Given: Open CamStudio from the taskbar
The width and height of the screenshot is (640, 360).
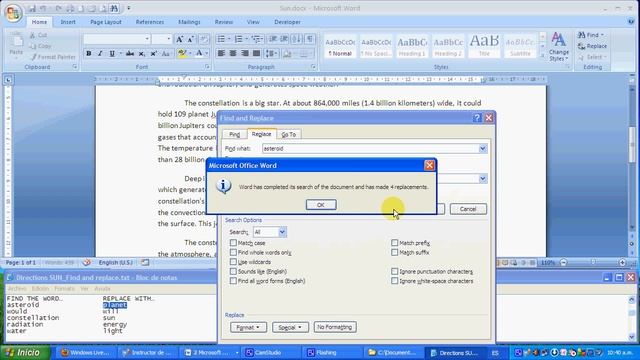Looking at the screenshot, I should click(x=271, y=353).
